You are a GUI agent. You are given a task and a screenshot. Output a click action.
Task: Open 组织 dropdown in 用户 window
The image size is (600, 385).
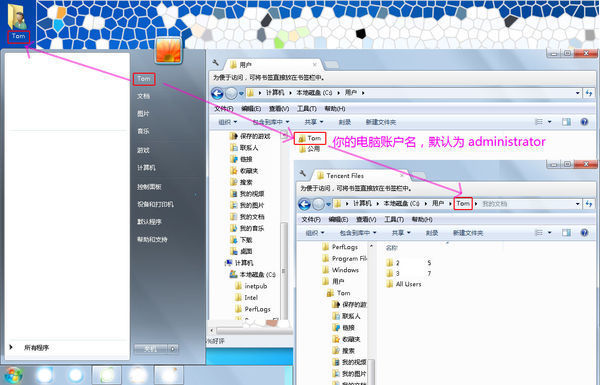point(228,122)
